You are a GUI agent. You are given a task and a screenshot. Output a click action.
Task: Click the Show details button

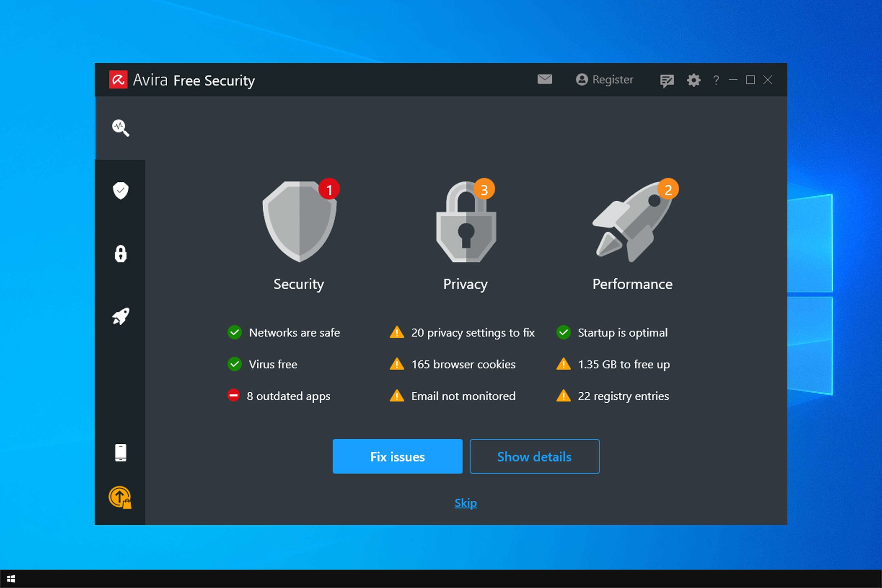tap(534, 456)
